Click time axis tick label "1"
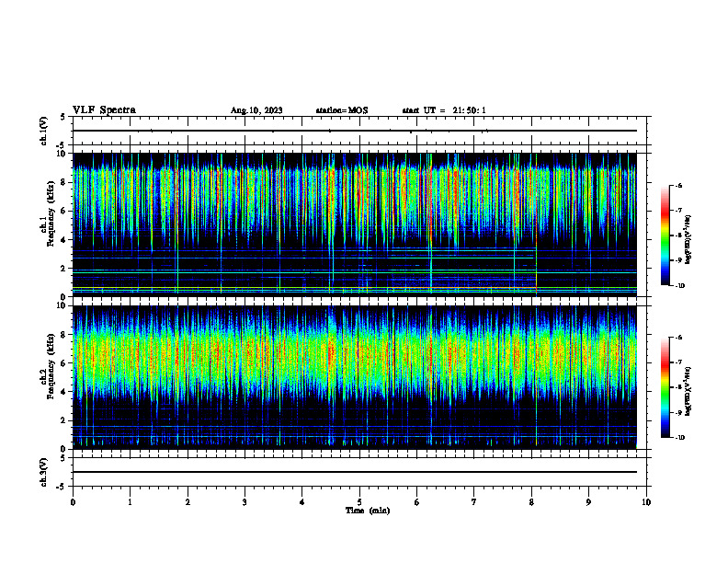 coord(130,502)
